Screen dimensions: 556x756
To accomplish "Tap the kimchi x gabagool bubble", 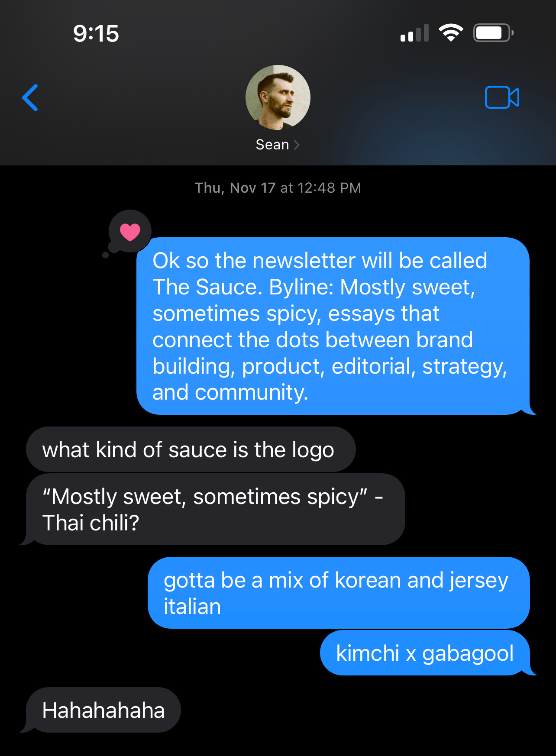I will click(x=425, y=653).
